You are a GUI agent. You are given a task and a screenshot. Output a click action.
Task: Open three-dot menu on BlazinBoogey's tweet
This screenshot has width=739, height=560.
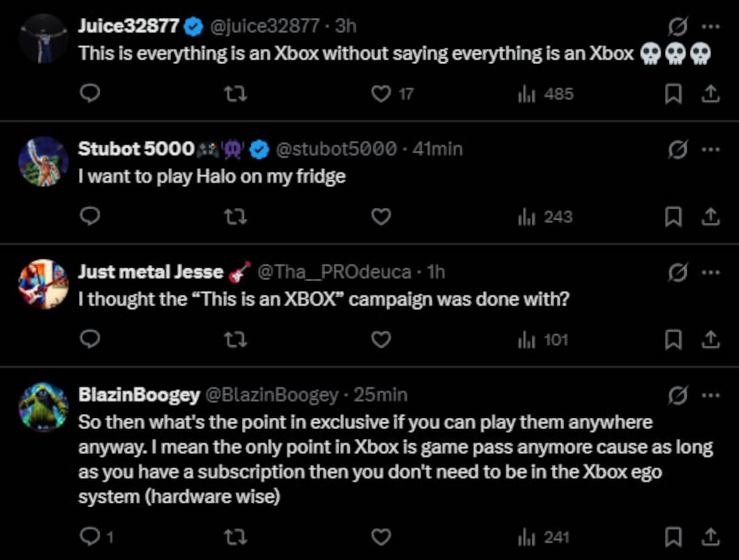tap(710, 395)
